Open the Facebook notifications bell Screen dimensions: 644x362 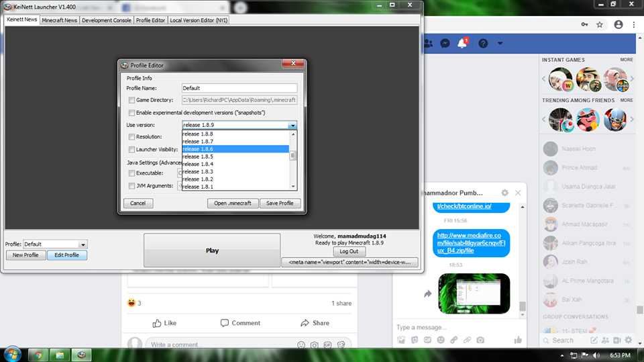point(462,43)
